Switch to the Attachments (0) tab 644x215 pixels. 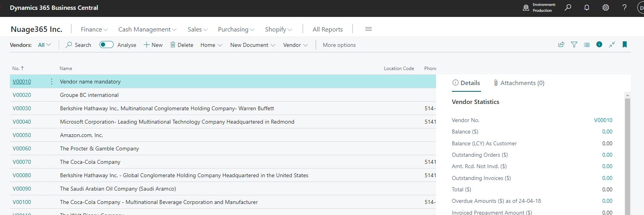tap(519, 83)
